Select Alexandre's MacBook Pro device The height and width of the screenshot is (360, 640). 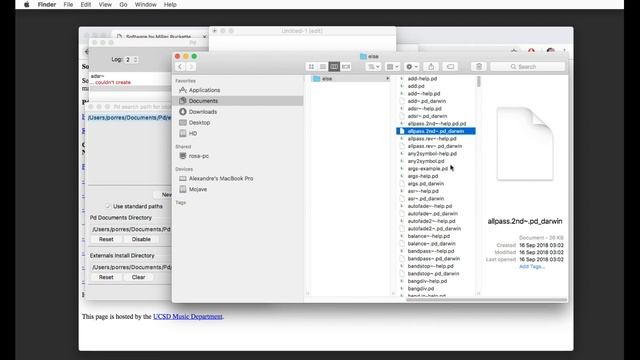click(x=220, y=178)
